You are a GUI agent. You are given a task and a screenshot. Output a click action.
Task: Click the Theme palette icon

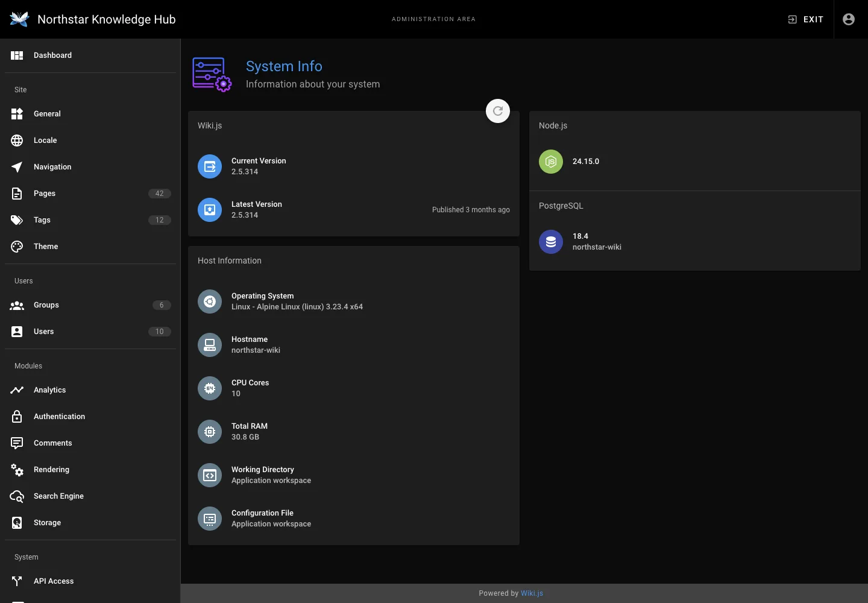(17, 247)
